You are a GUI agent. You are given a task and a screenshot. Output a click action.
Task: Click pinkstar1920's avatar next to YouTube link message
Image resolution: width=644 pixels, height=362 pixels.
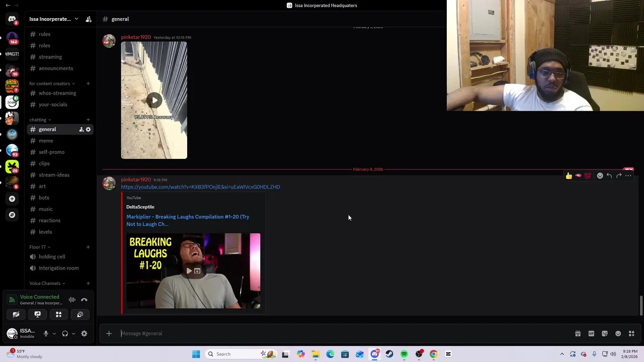(109, 184)
